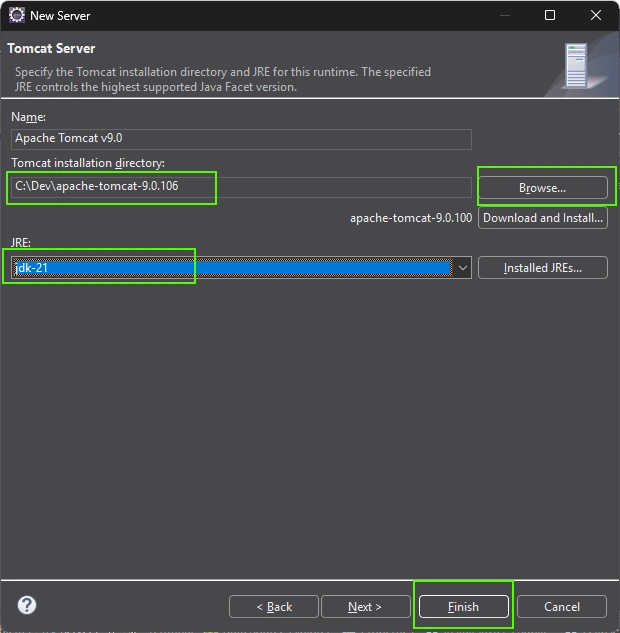620x633 pixels.
Task: Click the apache-tomcat-9.0.100 label
Action: click(x=411, y=218)
